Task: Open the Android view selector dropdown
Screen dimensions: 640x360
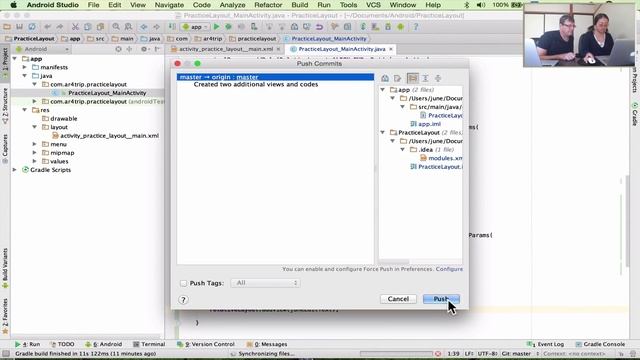Action: [42, 49]
